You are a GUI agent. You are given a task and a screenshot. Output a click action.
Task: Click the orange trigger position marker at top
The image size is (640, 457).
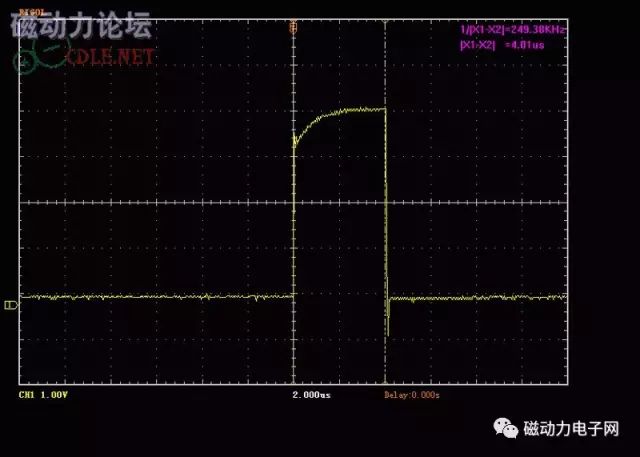click(293, 27)
